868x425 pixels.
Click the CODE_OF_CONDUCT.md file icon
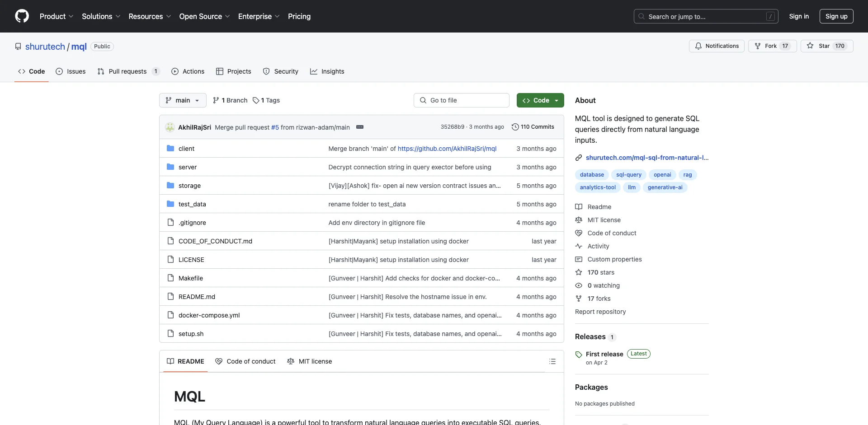click(170, 241)
